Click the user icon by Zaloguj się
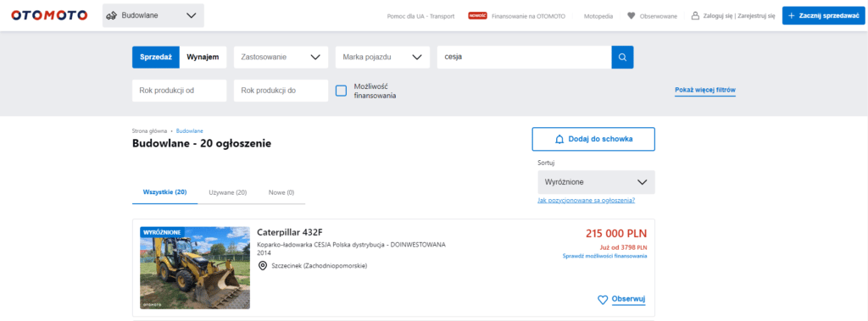The width and height of the screenshot is (868, 321). tap(695, 16)
